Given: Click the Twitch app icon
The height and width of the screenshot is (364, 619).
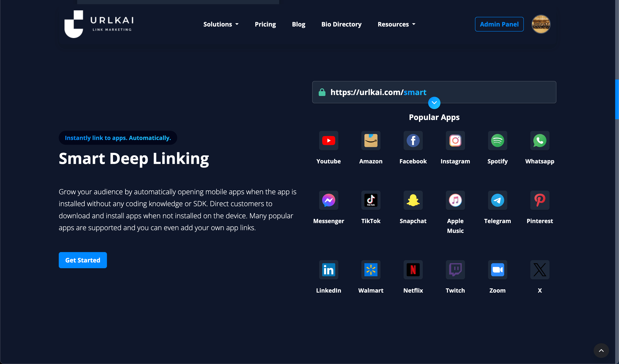Looking at the screenshot, I should [455, 270].
